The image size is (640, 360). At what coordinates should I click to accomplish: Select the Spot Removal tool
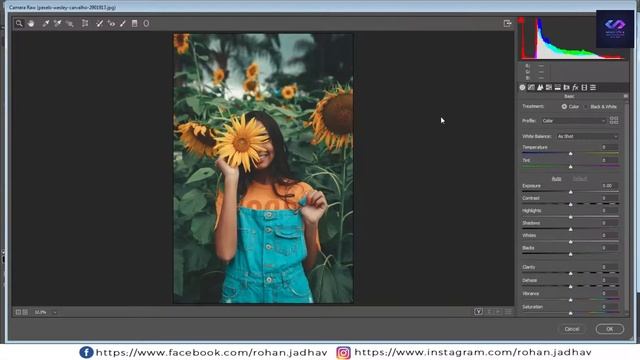pos(99,24)
